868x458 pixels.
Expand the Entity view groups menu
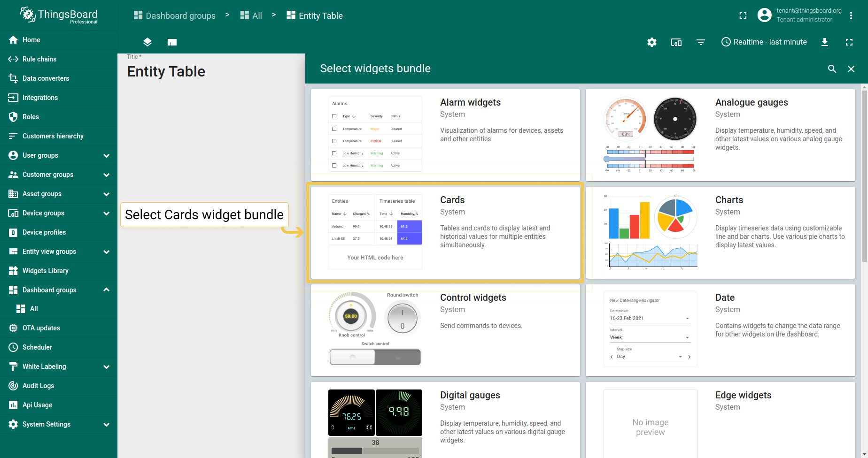click(x=106, y=252)
